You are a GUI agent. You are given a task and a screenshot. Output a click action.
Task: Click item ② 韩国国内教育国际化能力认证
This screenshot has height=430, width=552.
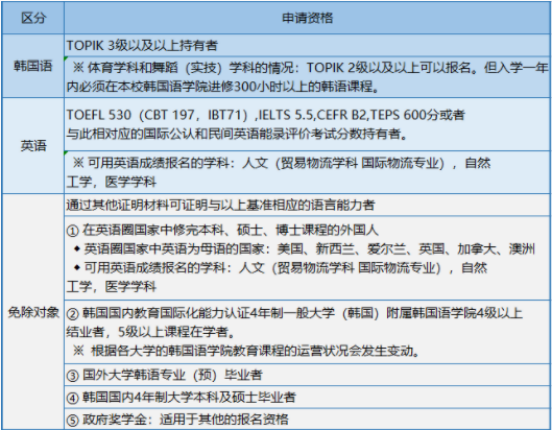point(294,313)
